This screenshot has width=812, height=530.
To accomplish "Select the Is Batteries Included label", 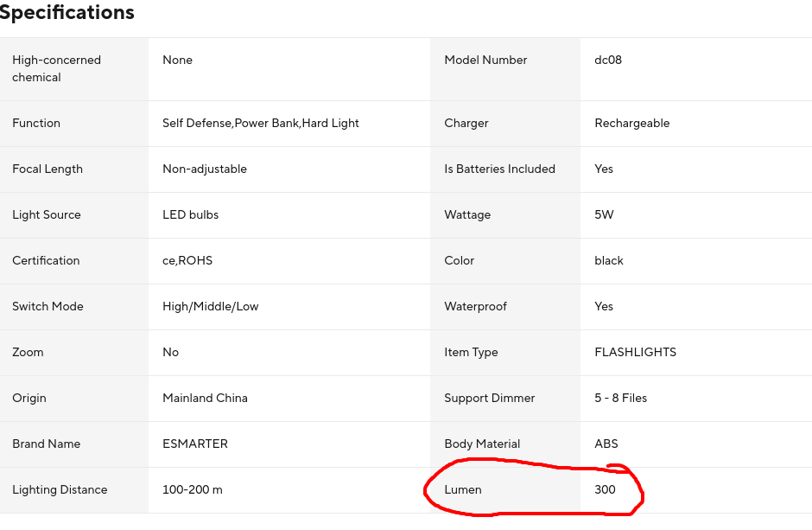I will (499, 169).
